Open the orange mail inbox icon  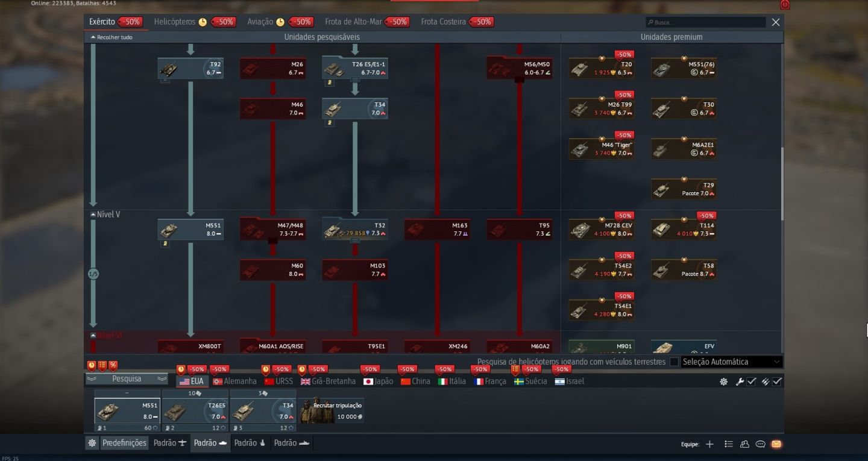[x=776, y=444]
